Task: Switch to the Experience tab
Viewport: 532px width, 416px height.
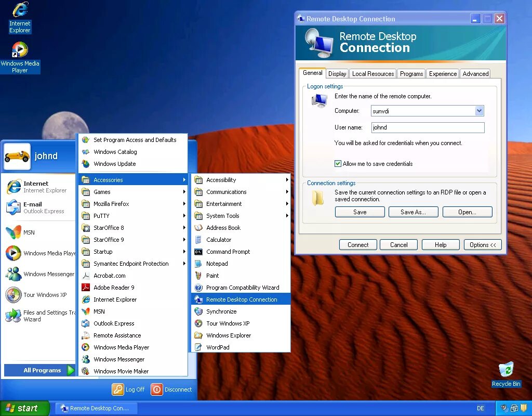Action: [x=443, y=74]
